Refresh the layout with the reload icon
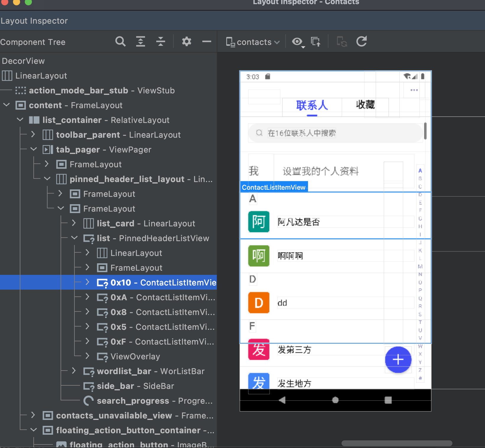This screenshot has height=448, width=485. click(x=362, y=42)
